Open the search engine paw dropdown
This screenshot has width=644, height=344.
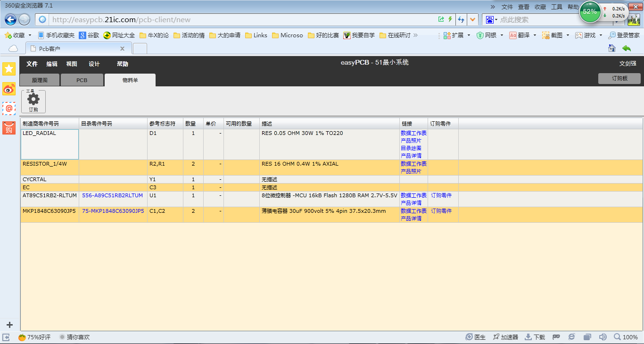point(492,19)
